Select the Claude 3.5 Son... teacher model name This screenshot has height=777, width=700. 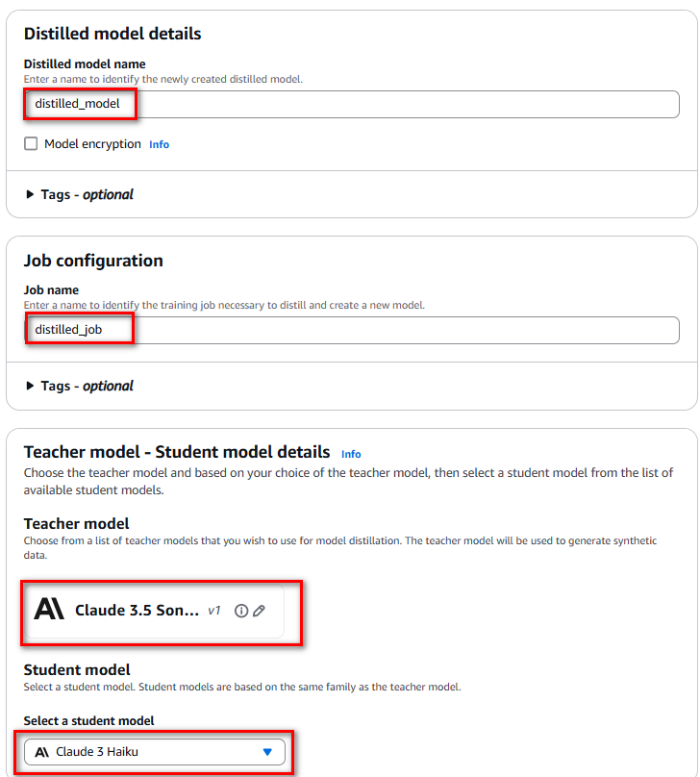pyautogui.click(x=137, y=610)
